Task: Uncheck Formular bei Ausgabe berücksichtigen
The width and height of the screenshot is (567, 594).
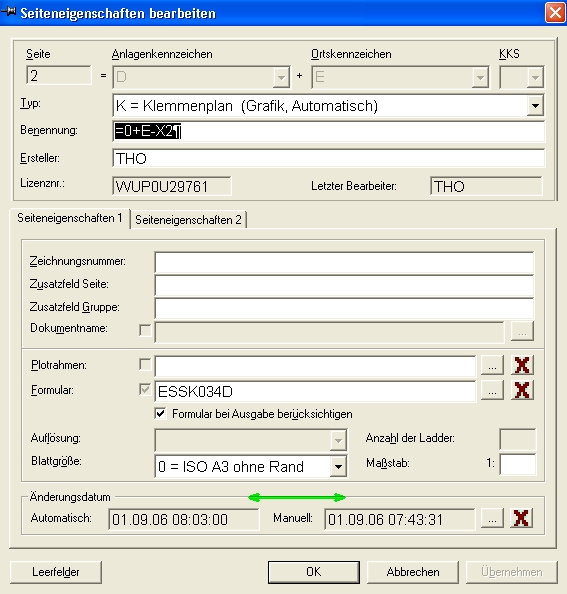Action: coord(161,413)
